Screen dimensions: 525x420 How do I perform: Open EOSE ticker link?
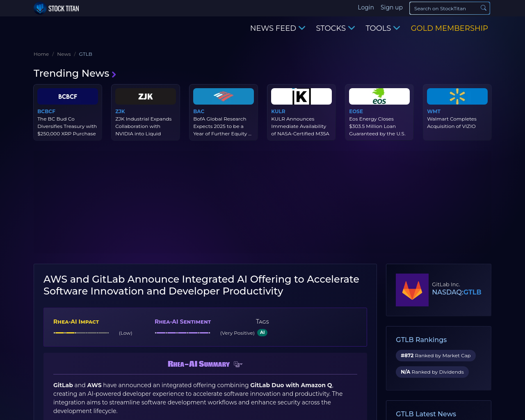(x=356, y=112)
